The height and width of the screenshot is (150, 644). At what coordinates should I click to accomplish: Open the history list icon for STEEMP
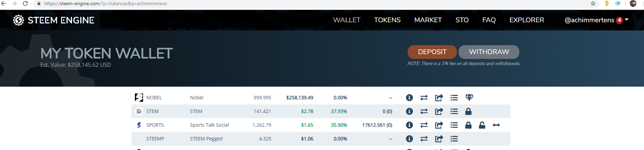pos(454,139)
